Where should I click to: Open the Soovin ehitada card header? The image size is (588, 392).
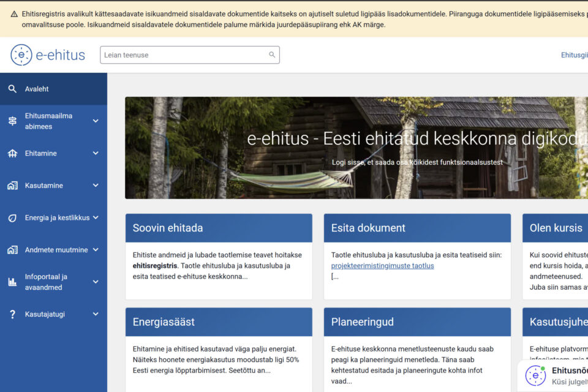tap(219, 228)
